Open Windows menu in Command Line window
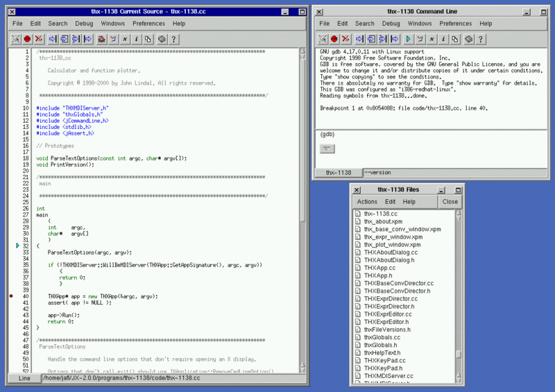555x392 pixels. click(x=420, y=24)
